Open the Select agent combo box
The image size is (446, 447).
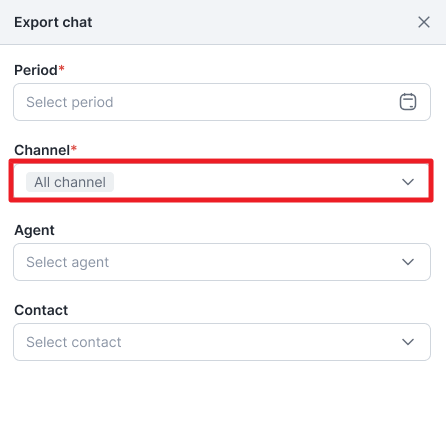tap(222, 262)
